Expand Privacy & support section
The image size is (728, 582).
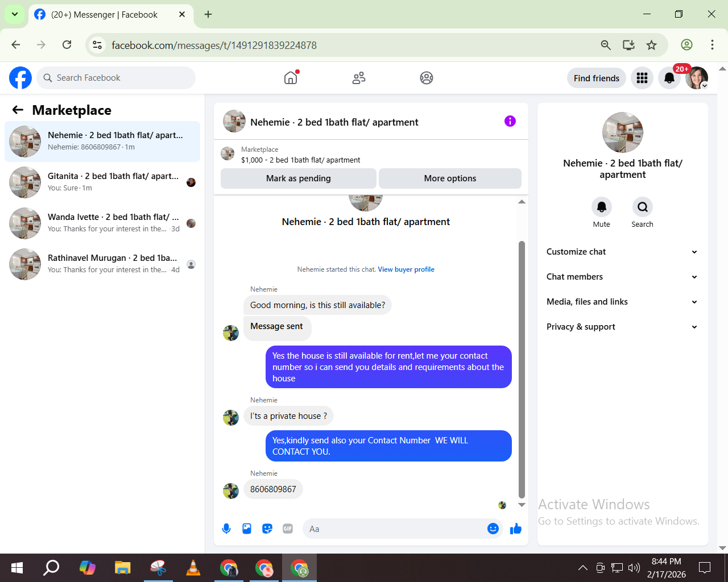pos(622,327)
